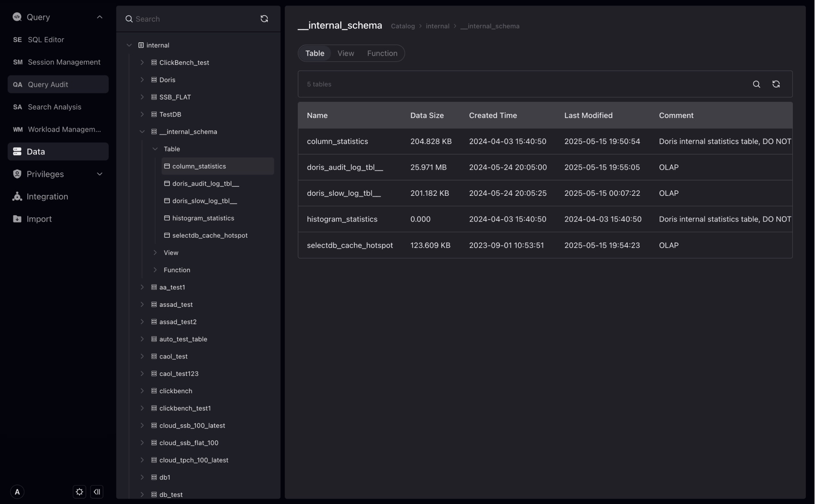The image size is (815, 504).
Task: Click the search icon above the tables list
Action: (756, 84)
